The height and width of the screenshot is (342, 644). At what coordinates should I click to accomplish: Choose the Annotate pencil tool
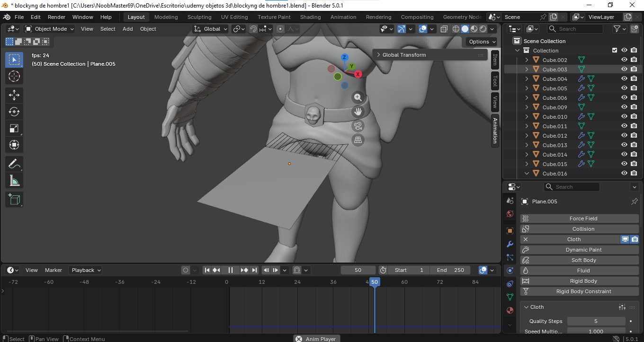point(14,164)
